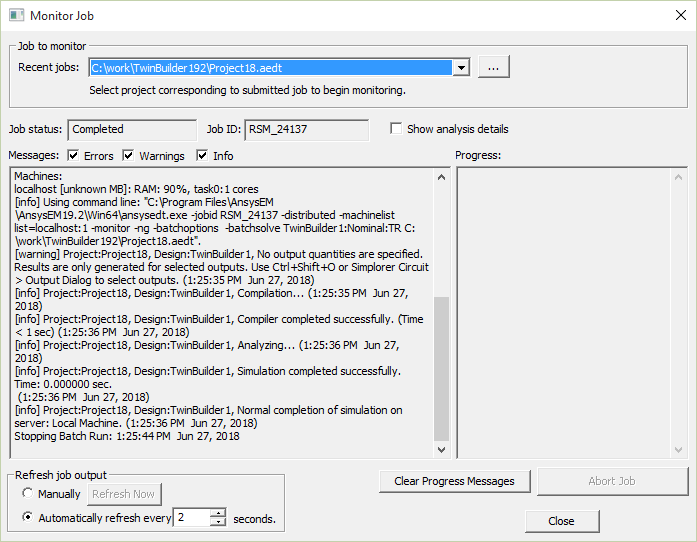
Task: Click the Monitor Job title bar icon
Action: coord(16,16)
